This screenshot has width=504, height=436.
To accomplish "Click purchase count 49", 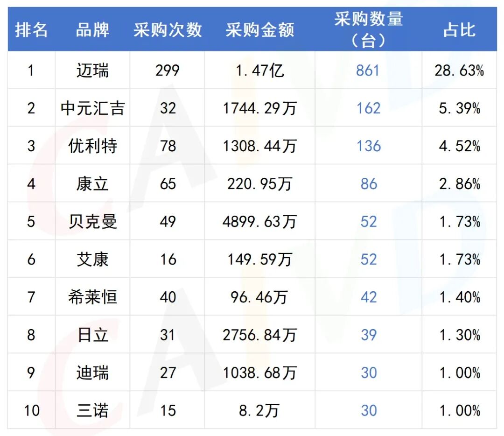I will tap(168, 222).
